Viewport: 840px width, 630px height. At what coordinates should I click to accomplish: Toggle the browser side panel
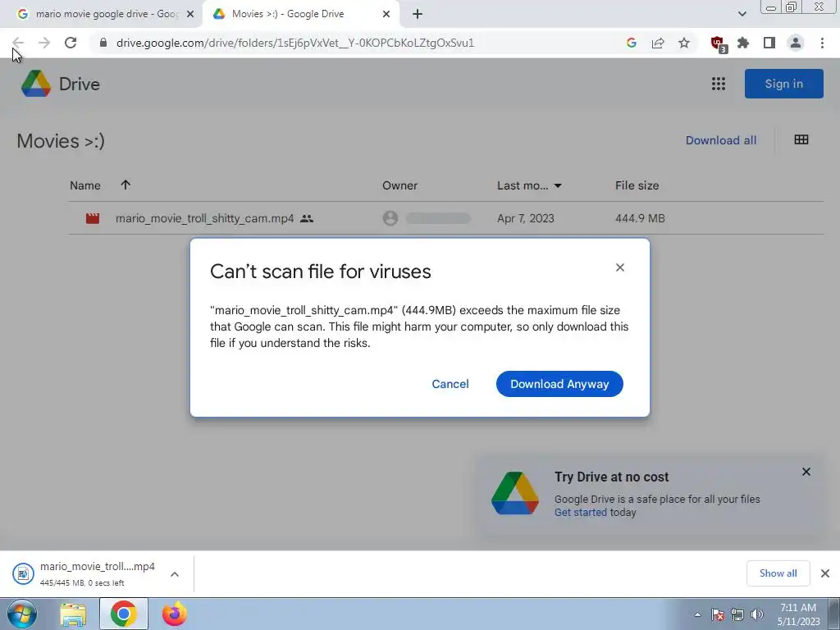[x=769, y=43]
